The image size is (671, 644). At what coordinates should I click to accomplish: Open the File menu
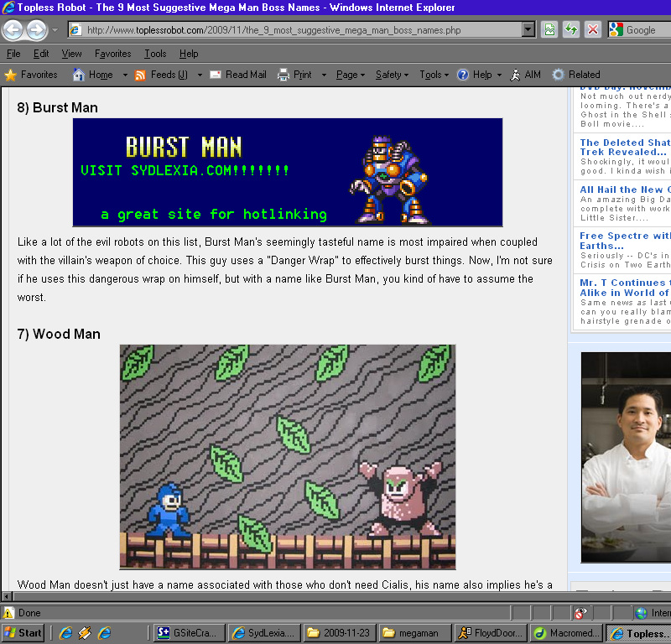[x=13, y=54]
